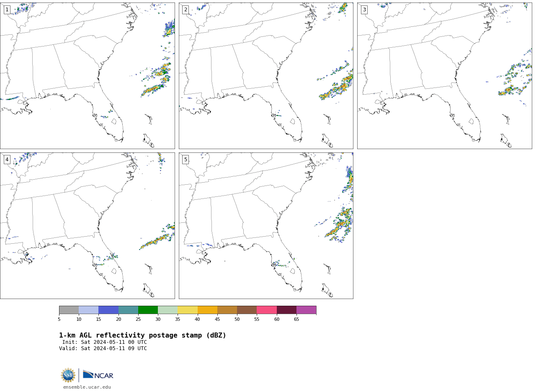Click the panel number label 2
The height and width of the screenshot is (392, 536).
click(186, 10)
